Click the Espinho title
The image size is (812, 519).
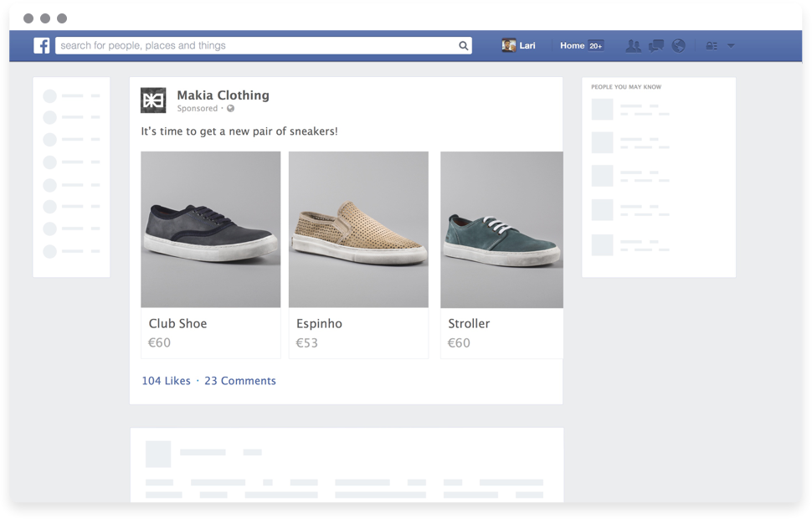[x=319, y=324]
